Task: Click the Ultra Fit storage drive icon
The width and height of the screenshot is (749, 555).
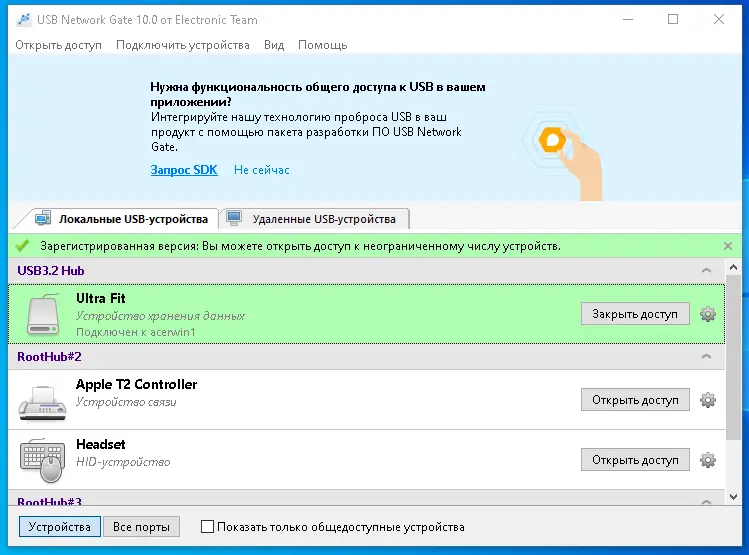Action: (43, 314)
